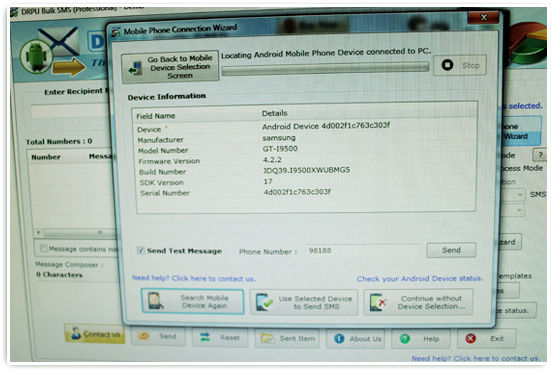555x370 pixels.
Task: Click Search Mobile Device Again phone icon
Action: coord(155,301)
